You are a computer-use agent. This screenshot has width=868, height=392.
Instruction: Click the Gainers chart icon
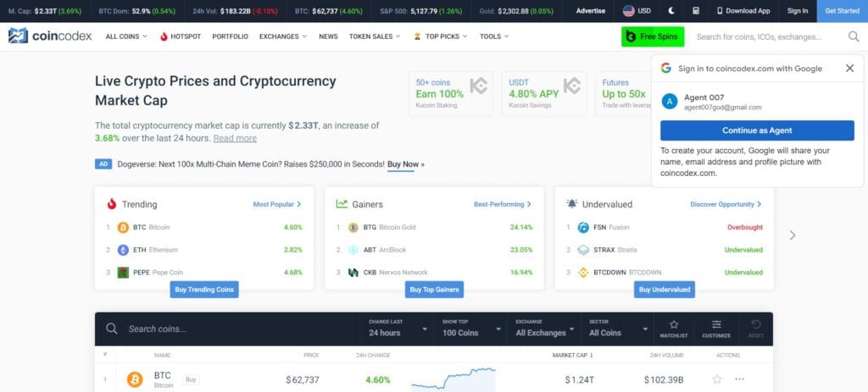point(342,203)
